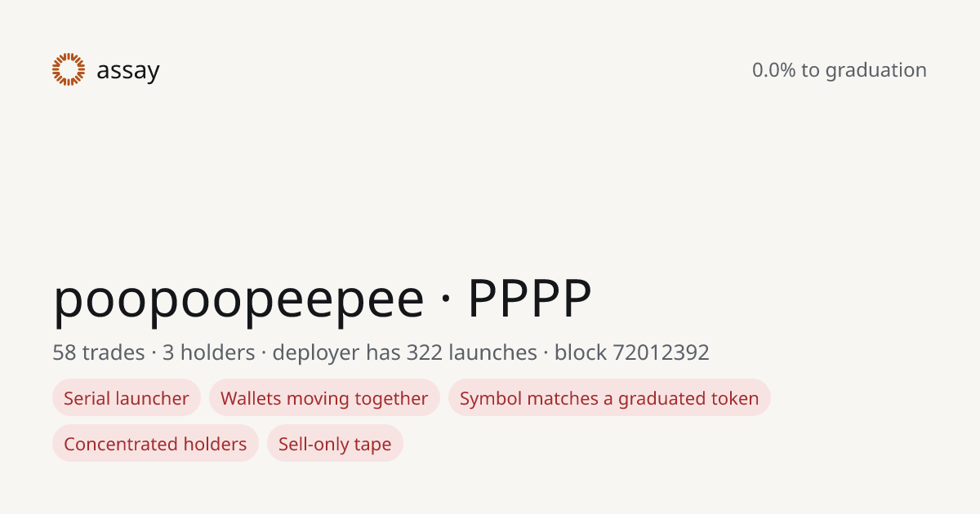
Task: Click the word holders in stats line
Action: [x=217, y=352]
